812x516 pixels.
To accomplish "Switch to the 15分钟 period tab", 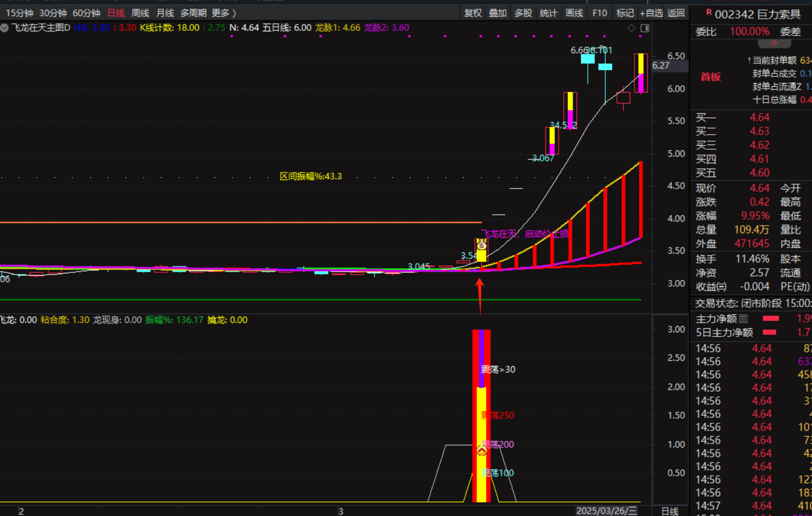I will pyautogui.click(x=19, y=13).
